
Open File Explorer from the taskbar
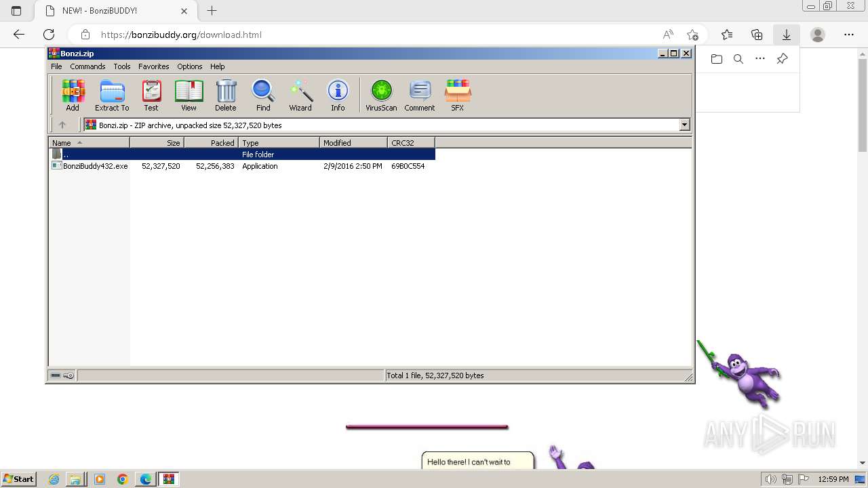(x=76, y=479)
